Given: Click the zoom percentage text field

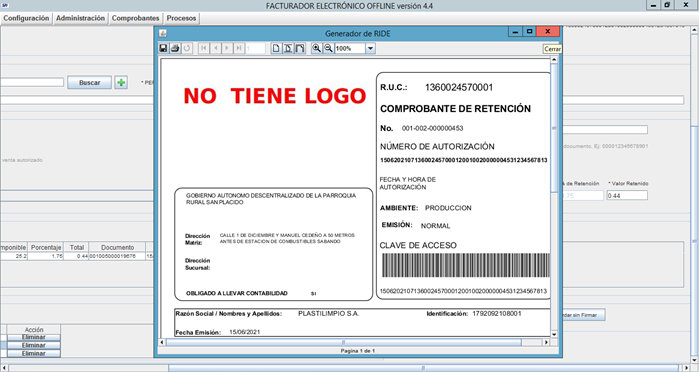Looking at the screenshot, I should pos(350,48).
